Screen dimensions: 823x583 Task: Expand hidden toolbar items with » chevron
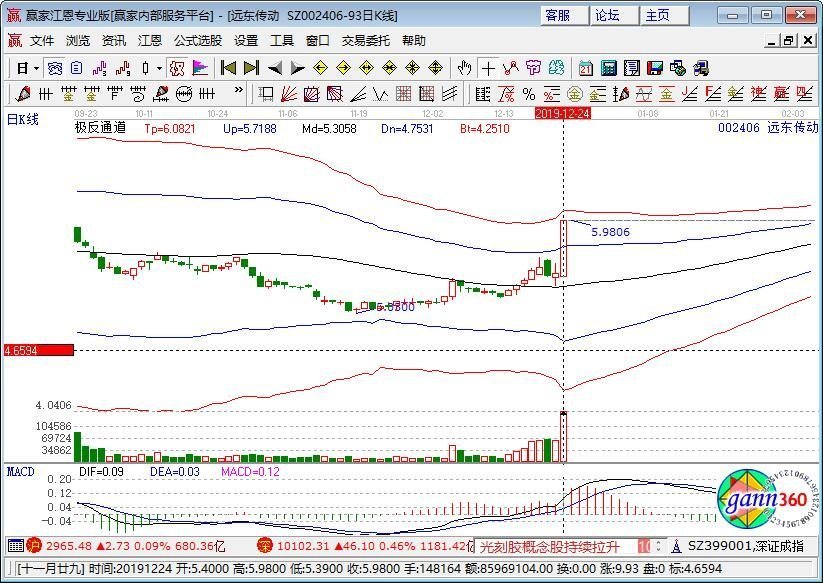[239, 90]
